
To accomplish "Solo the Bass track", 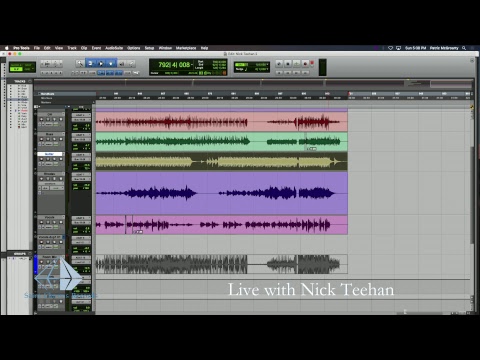I will [54, 139].
